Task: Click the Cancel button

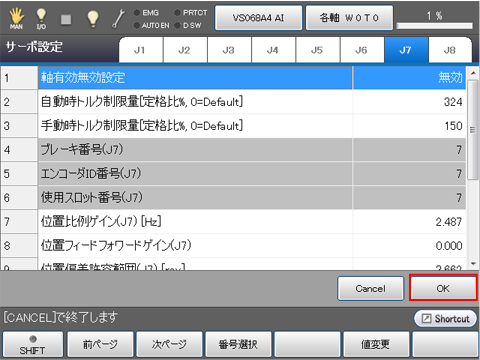Action: click(370, 289)
